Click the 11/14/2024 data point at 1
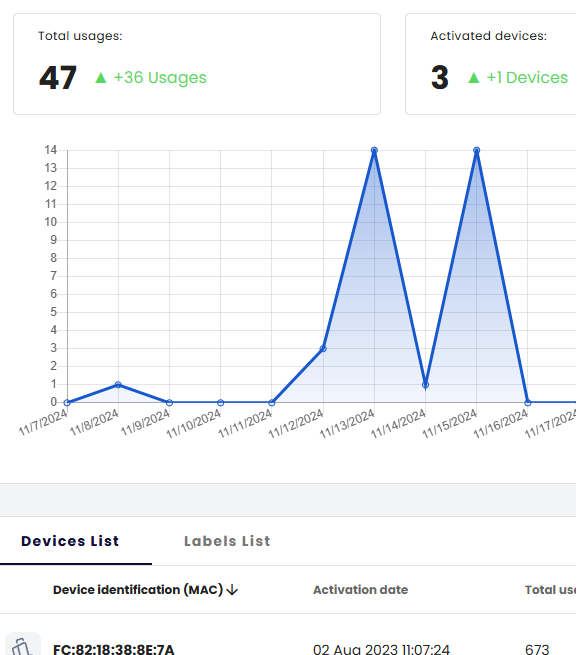 tap(425, 385)
